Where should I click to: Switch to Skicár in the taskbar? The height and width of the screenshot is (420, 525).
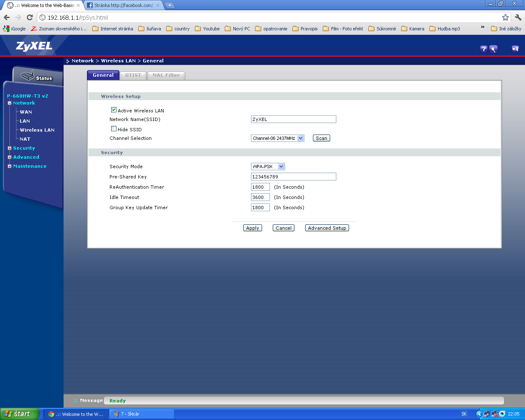point(142,414)
